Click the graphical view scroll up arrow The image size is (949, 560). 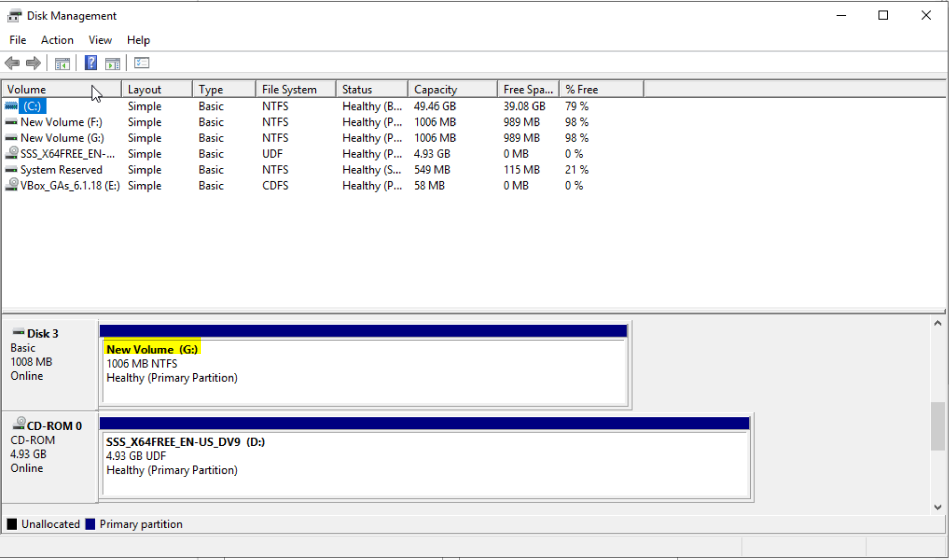938,323
